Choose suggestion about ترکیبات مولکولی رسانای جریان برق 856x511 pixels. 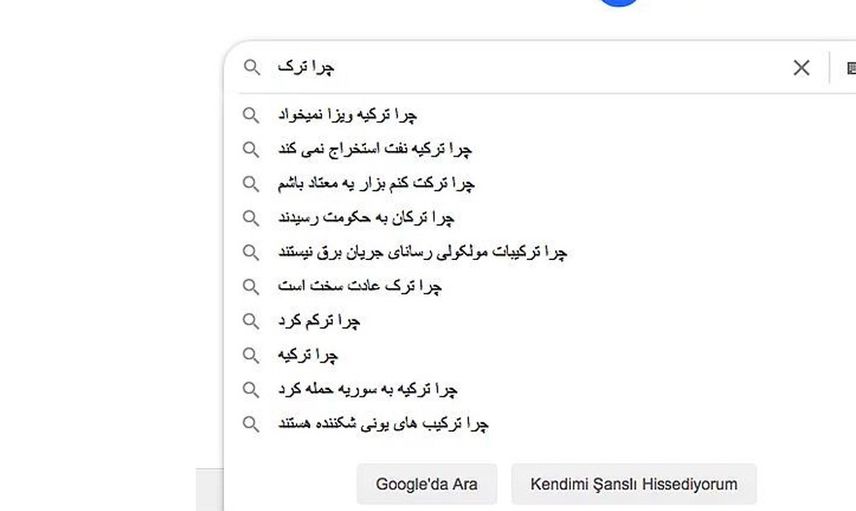[423, 252]
